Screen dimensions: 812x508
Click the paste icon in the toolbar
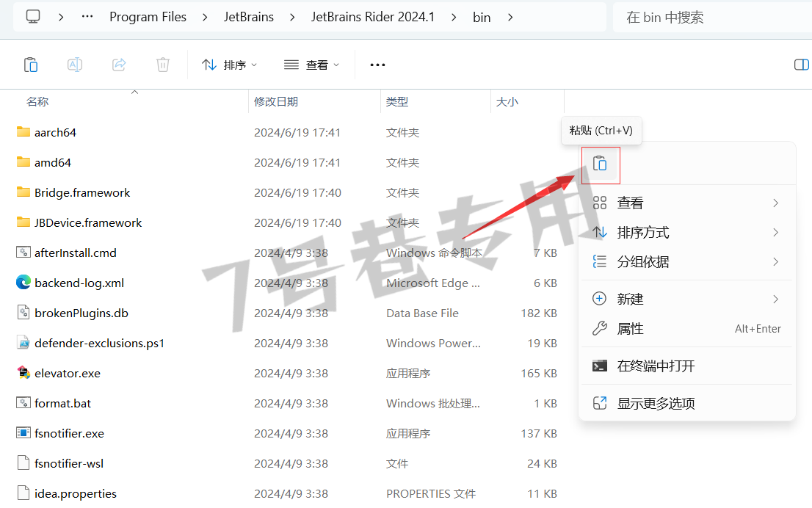coord(31,65)
